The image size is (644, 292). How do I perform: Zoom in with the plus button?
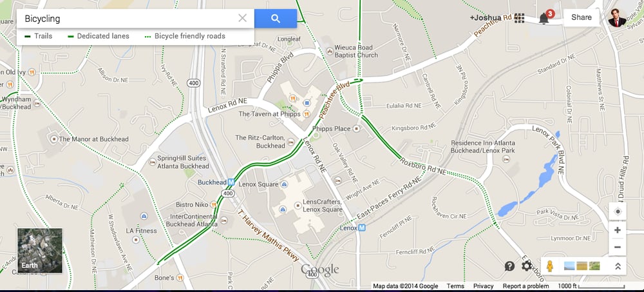pos(618,230)
